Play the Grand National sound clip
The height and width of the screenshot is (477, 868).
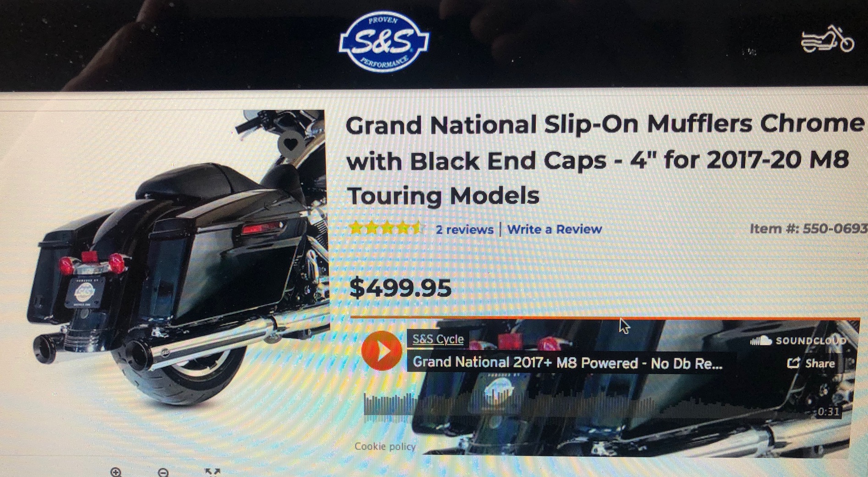point(381,351)
